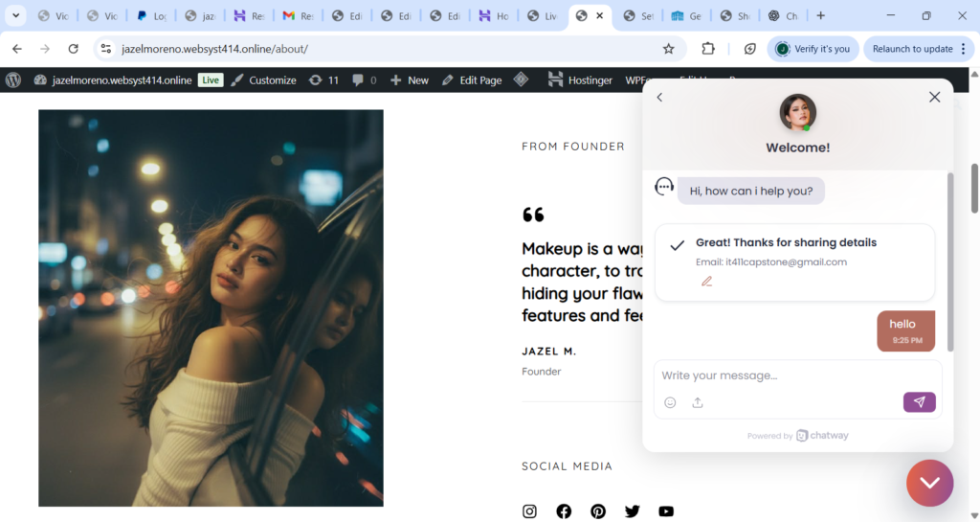Open the Facebook social media icon
The image size is (980, 522).
[564, 511]
